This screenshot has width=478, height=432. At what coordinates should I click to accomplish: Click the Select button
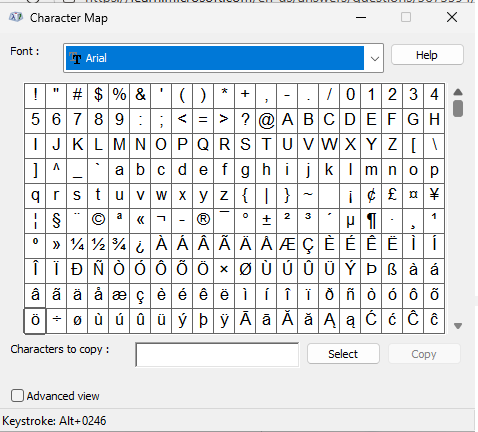[343, 354]
